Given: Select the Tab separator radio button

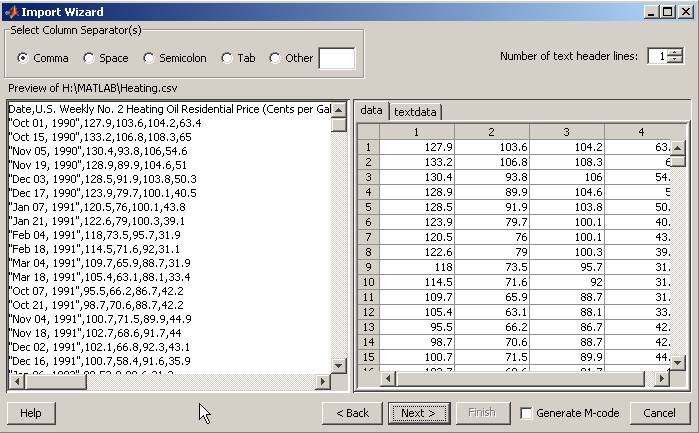Looking at the screenshot, I should [227, 58].
